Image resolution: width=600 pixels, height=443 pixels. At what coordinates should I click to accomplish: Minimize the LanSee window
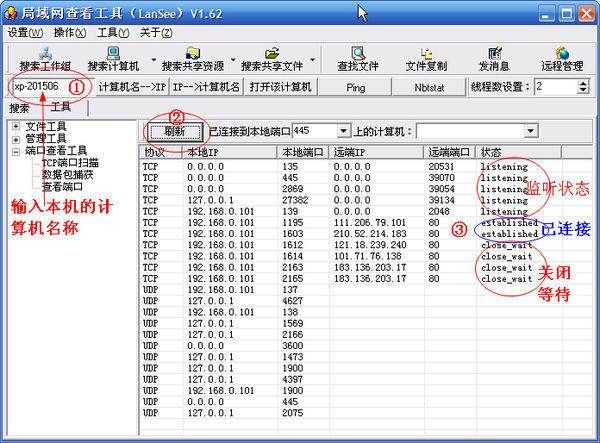click(547, 14)
